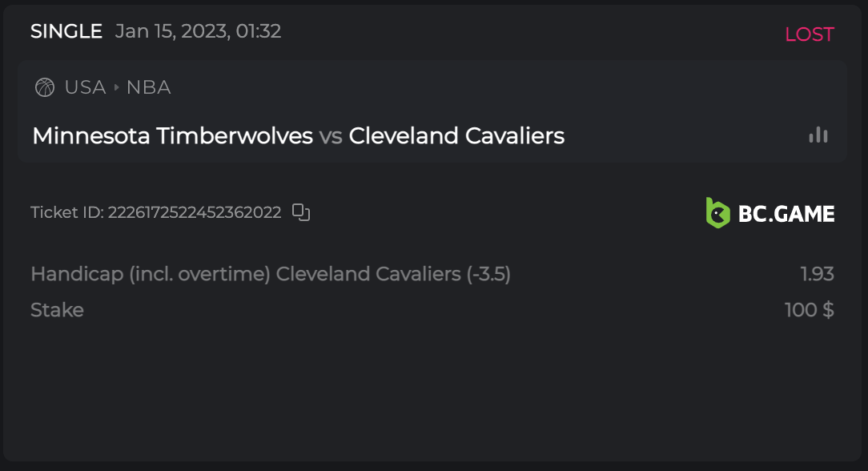Screen dimensions: 868x471
Task: Click the LOST status label
Action: pyautogui.click(x=809, y=34)
